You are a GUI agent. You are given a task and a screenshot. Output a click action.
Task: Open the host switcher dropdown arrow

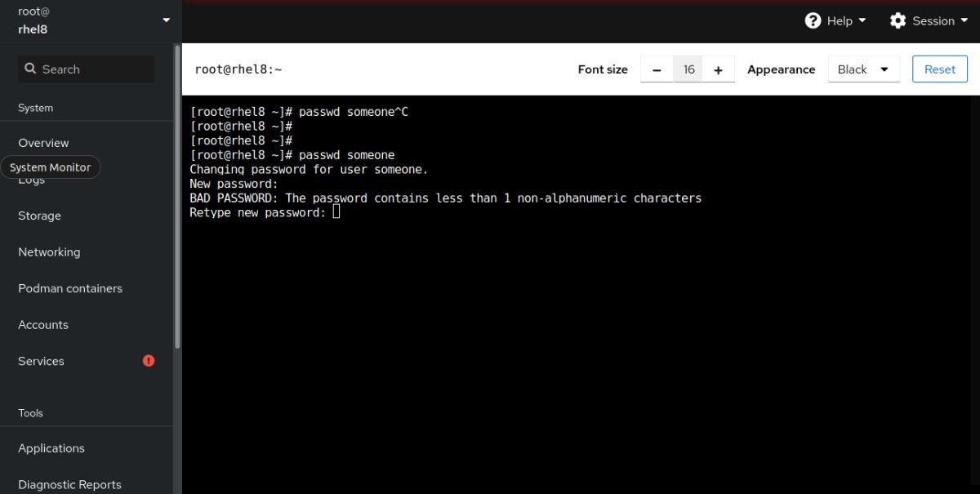(x=167, y=20)
